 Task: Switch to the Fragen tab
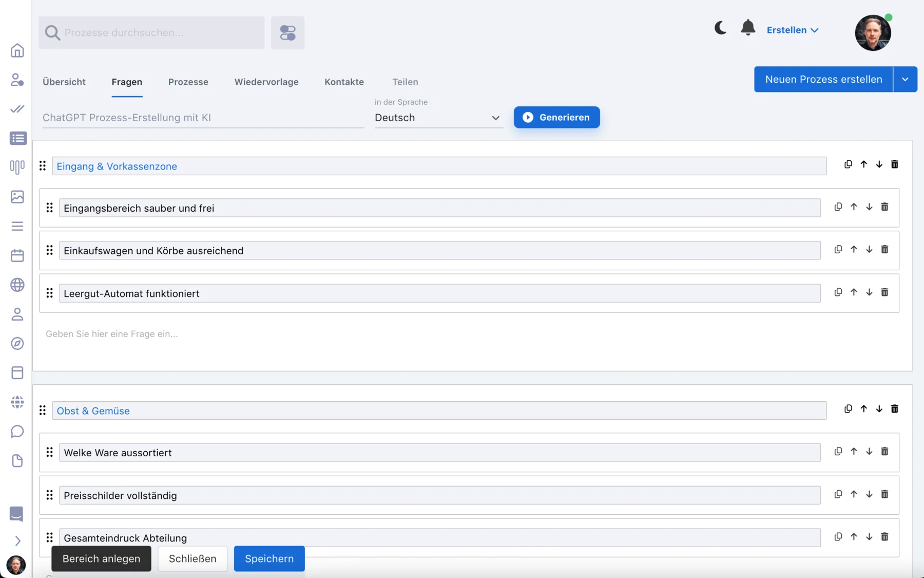(127, 82)
